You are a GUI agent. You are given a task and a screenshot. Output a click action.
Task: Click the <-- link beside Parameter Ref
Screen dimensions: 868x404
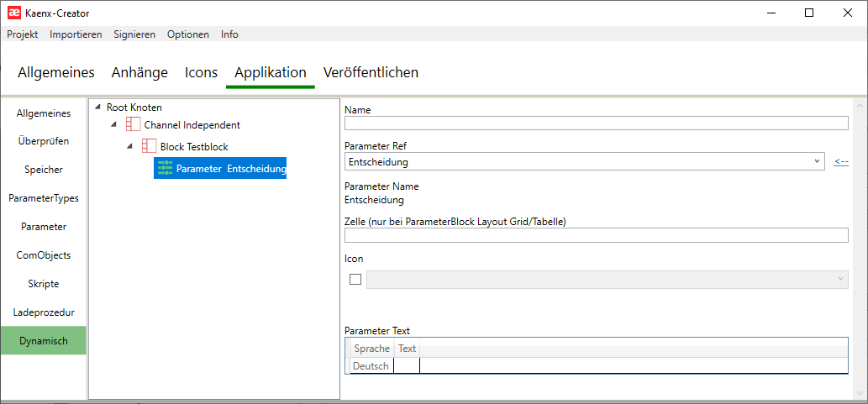click(x=840, y=162)
